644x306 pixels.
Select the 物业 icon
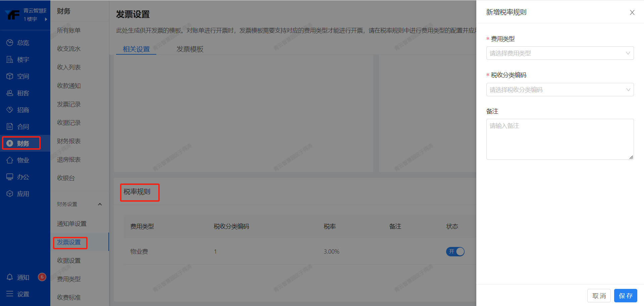click(10, 160)
